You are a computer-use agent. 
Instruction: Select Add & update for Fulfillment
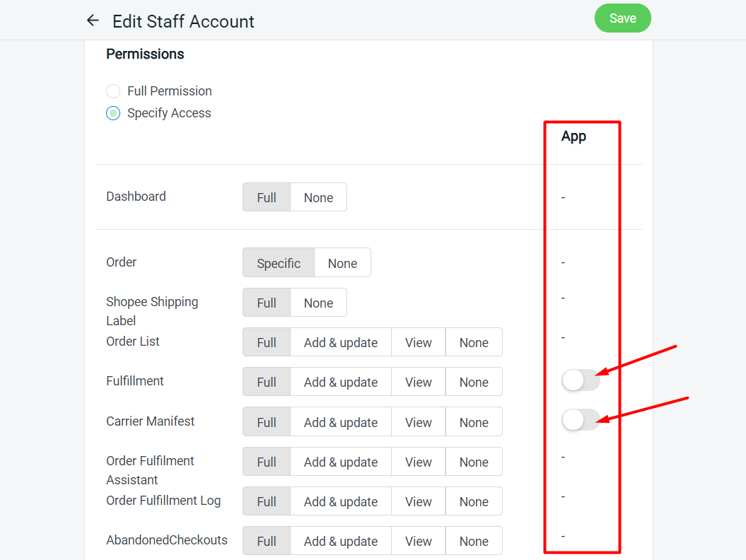[x=341, y=382]
